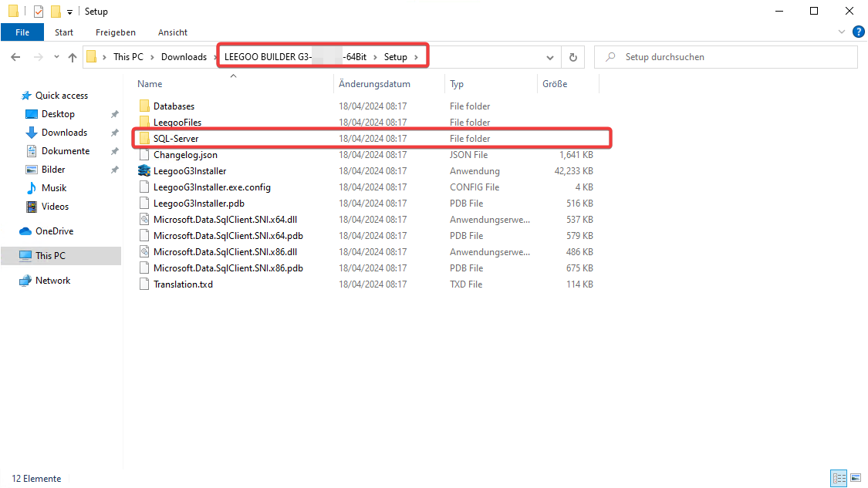Click the This PC breadcrumb segment

click(128, 57)
